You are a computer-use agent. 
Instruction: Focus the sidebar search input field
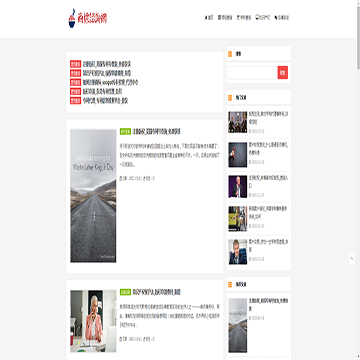253,72
